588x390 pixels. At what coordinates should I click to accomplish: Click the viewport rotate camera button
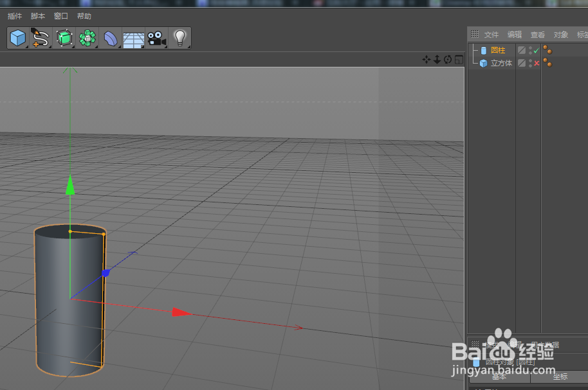click(x=446, y=59)
